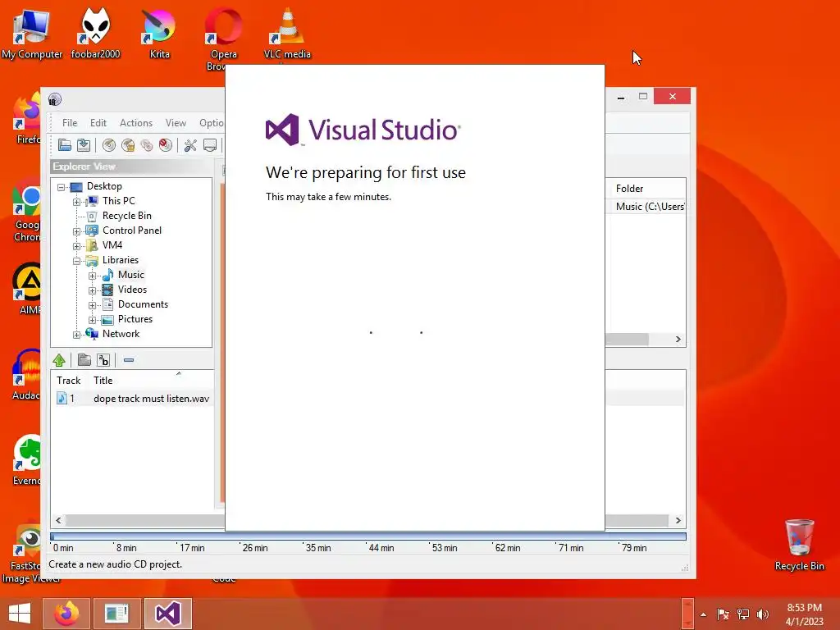Click the green up-arrow parent folder icon

click(x=59, y=360)
